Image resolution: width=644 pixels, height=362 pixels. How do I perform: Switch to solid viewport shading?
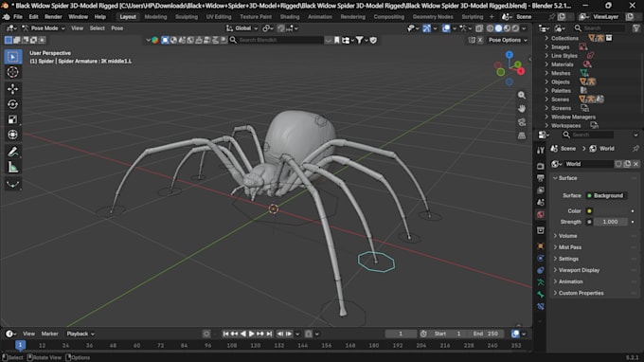pos(498,28)
